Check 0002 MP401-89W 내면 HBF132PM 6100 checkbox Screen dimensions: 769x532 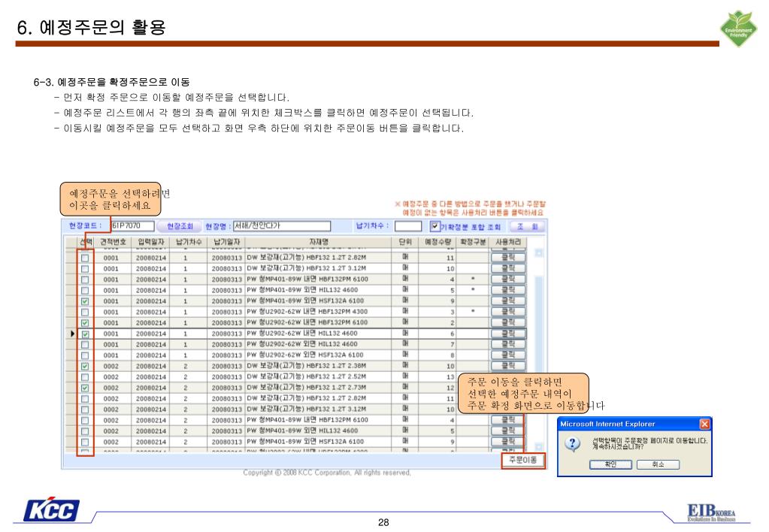(85, 420)
